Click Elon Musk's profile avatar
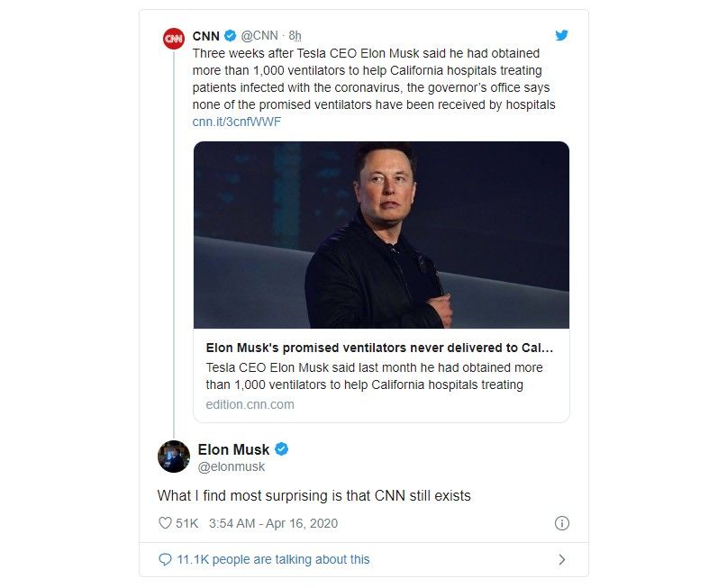This screenshot has height=588, width=727. (174, 457)
